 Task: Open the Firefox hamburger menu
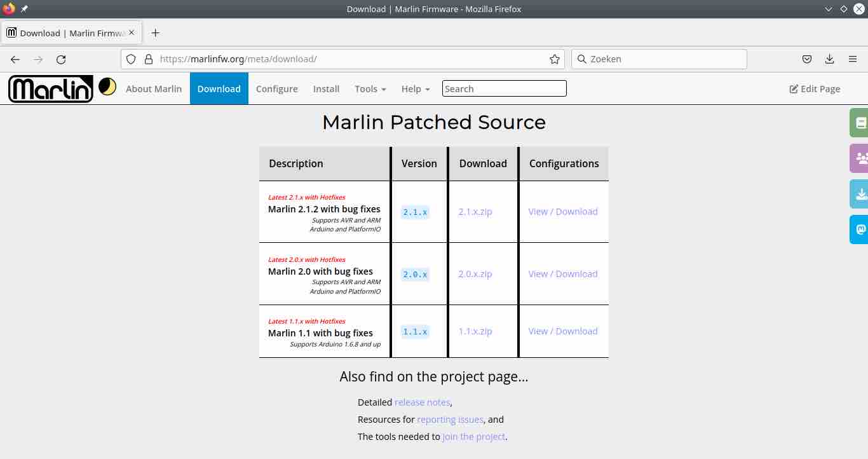pyautogui.click(x=853, y=58)
